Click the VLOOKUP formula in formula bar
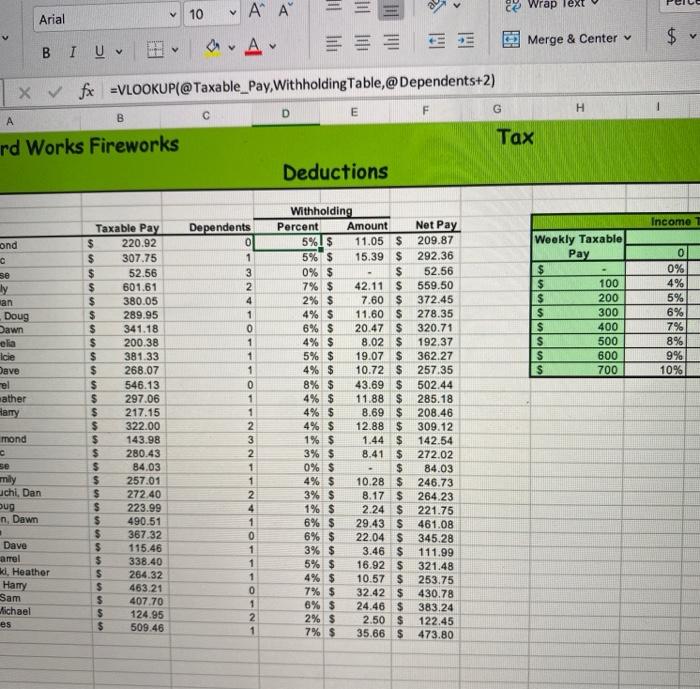This screenshot has height=689, width=700. pyautogui.click(x=302, y=84)
